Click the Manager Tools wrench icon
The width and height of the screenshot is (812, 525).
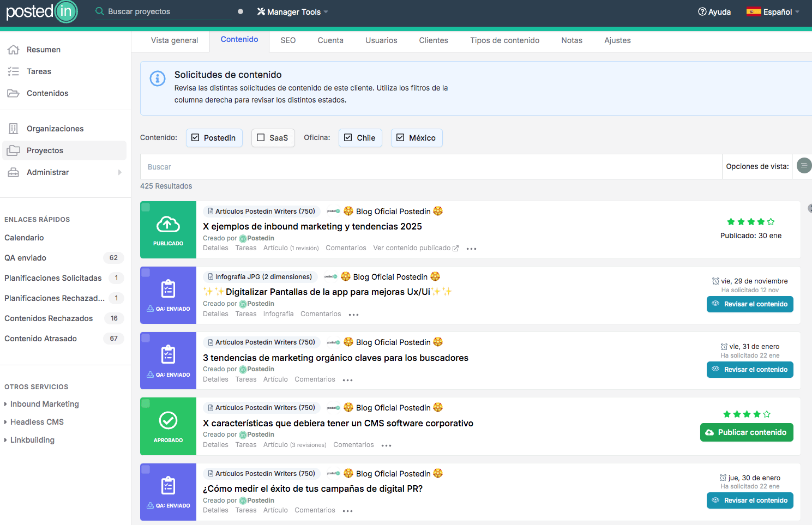(x=261, y=11)
